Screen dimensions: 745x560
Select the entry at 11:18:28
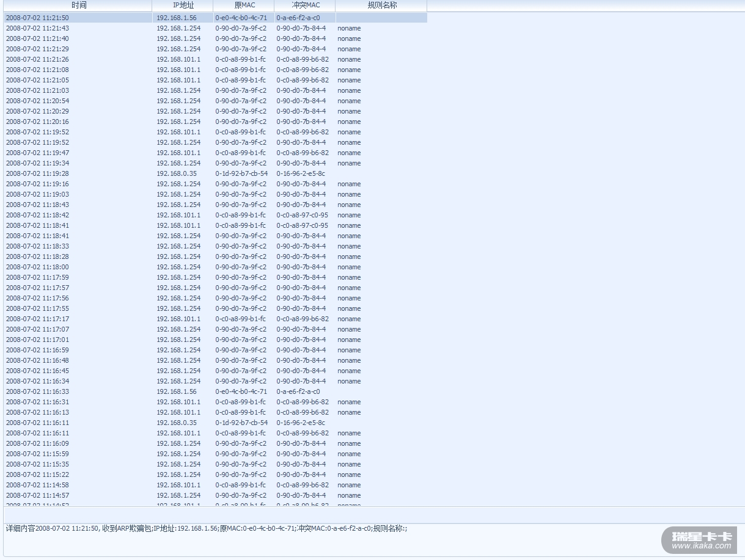point(216,256)
